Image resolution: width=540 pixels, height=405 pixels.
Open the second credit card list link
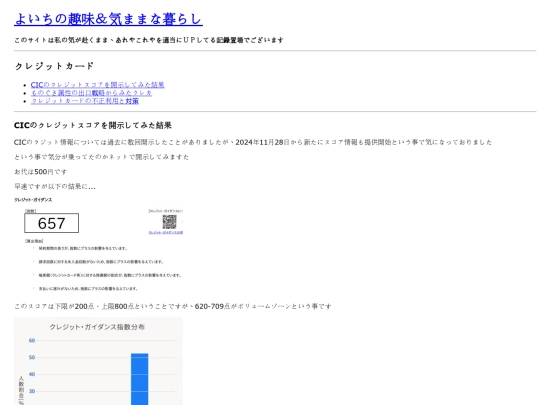[x=91, y=93]
